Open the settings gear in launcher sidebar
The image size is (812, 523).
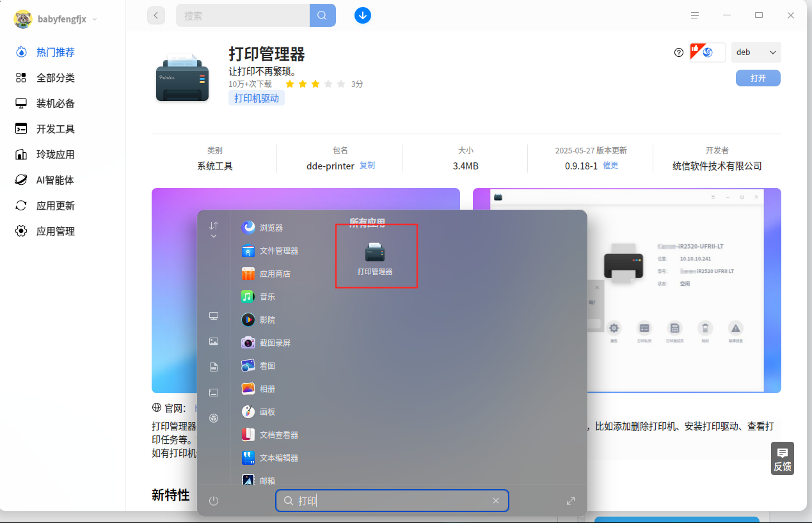(x=214, y=418)
